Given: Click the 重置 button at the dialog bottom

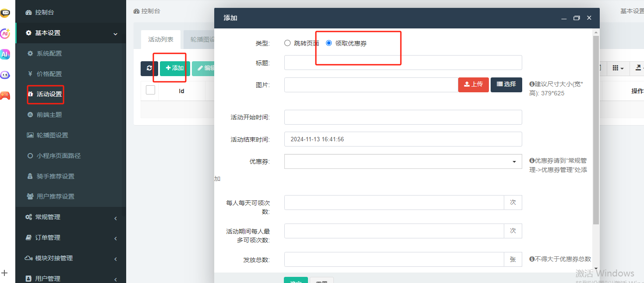Looking at the screenshot, I should (322, 280).
